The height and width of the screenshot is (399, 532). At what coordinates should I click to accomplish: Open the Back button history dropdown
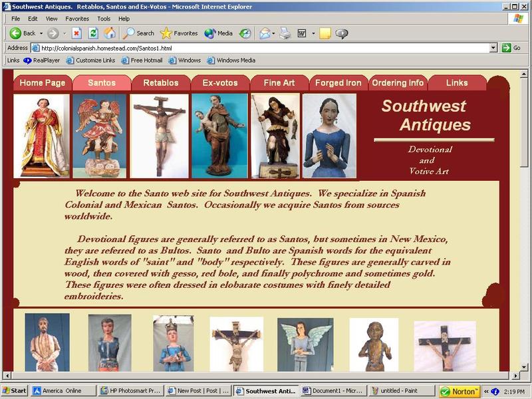(41, 33)
